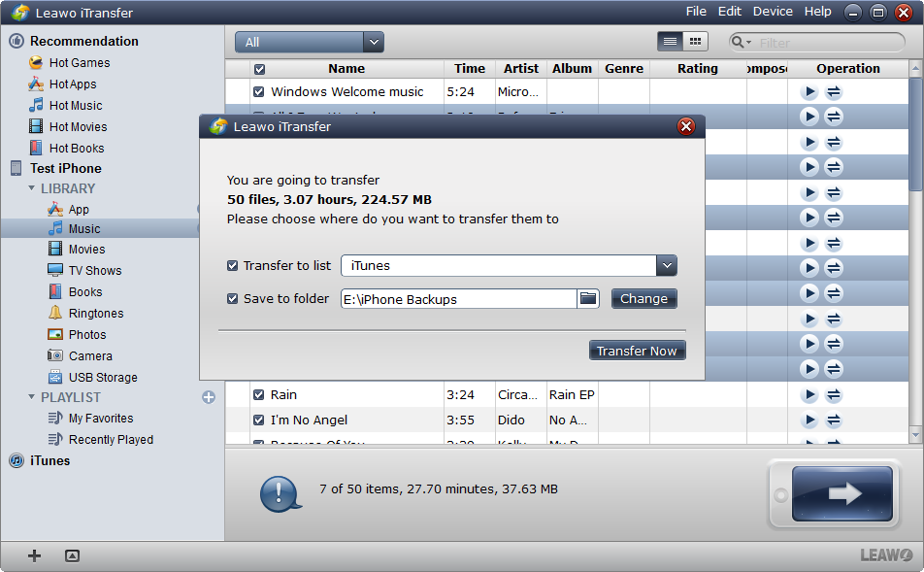
Task: Uncheck the Transfer to list option
Action: click(233, 266)
